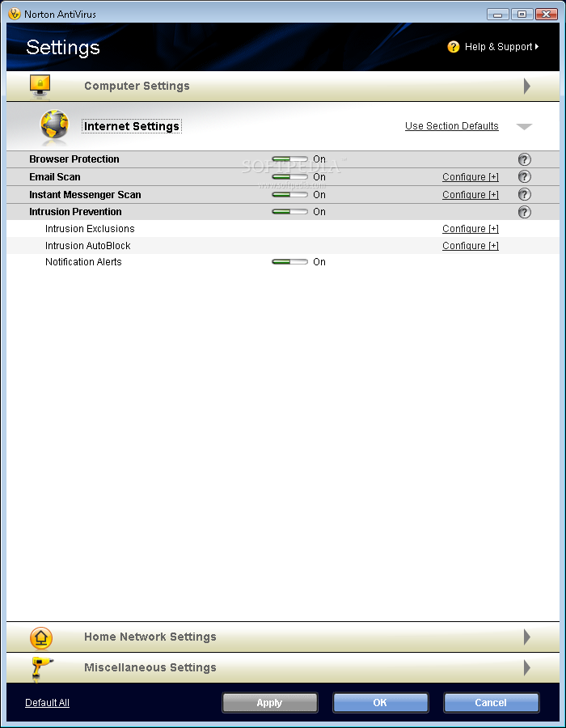The width and height of the screenshot is (566, 728).
Task: Select the Intrusion AutoBlock row label
Action: tap(87, 246)
